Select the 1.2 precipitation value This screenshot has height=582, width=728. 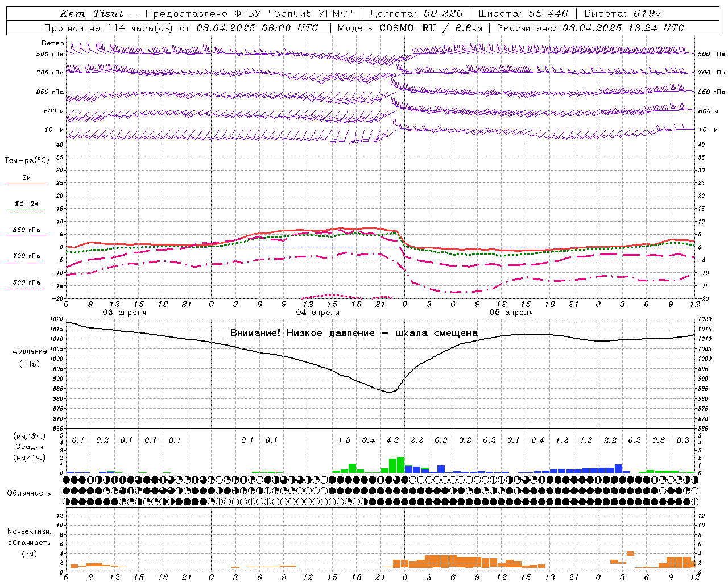pos(562,440)
